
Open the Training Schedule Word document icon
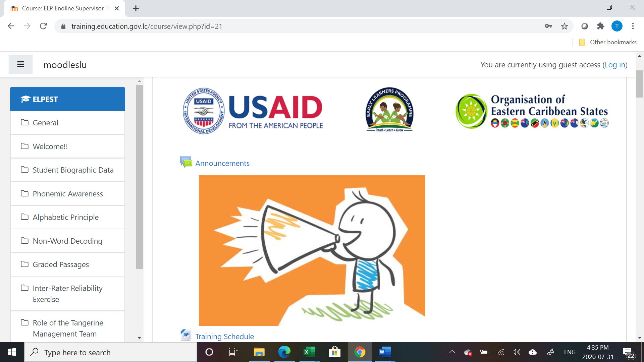coord(186,335)
